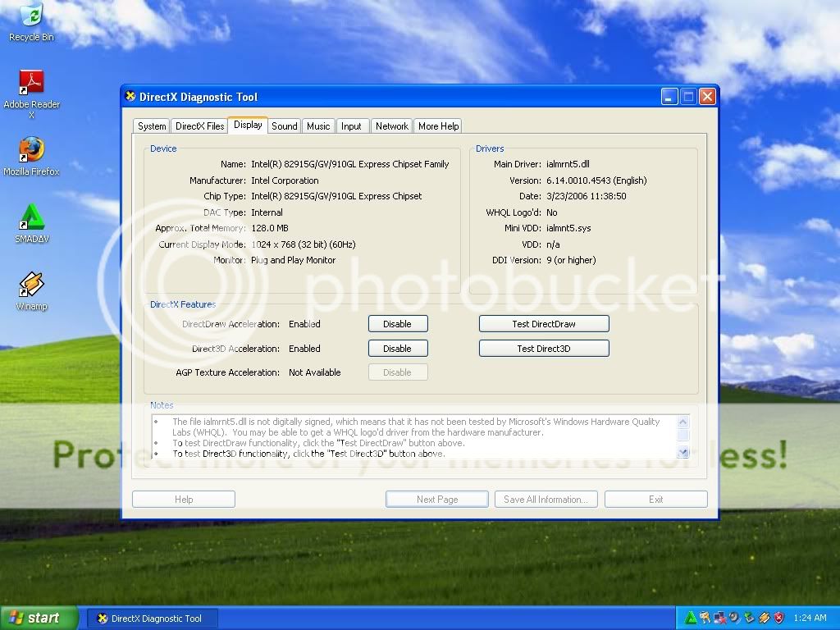Click the Test Direct3D button
This screenshot has width=840, height=630.
coord(544,348)
